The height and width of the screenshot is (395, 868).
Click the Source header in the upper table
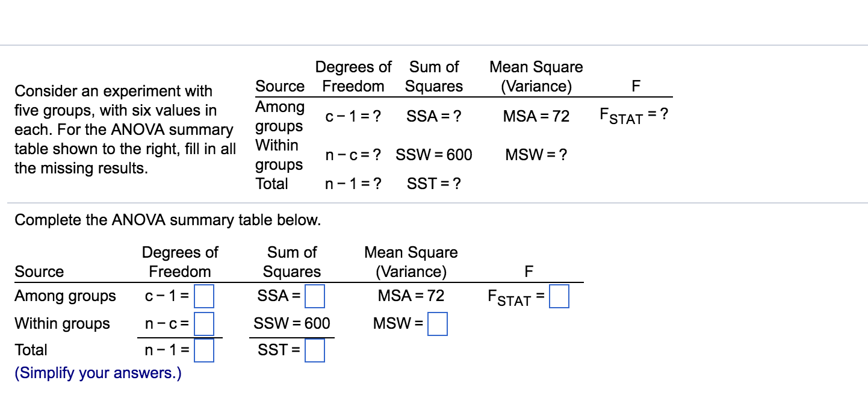[x=280, y=86]
